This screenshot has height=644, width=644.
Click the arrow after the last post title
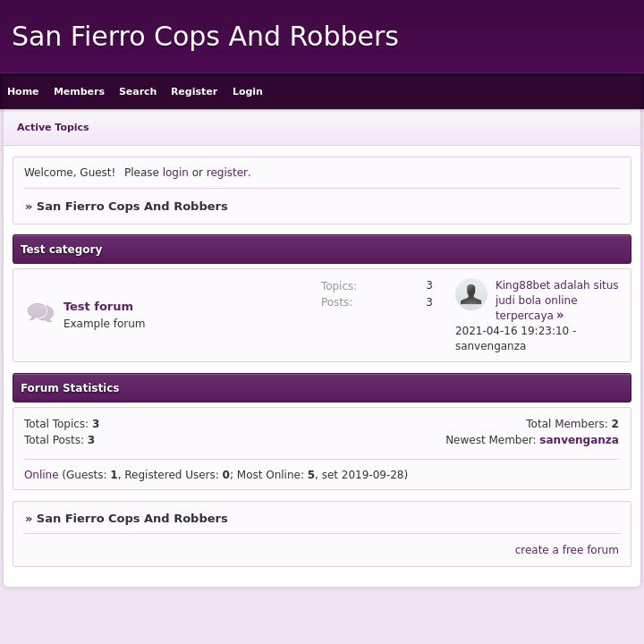pyautogui.click(x=560, y=316)
